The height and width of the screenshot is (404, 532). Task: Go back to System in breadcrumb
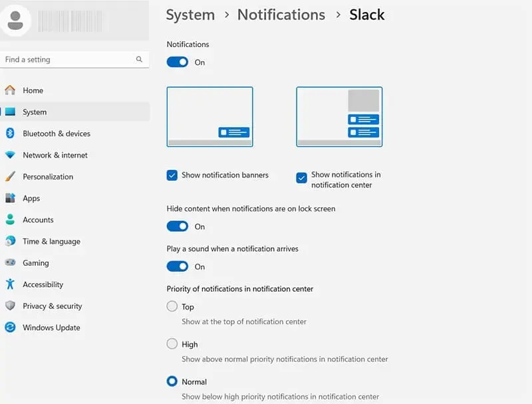click(190, 15)
